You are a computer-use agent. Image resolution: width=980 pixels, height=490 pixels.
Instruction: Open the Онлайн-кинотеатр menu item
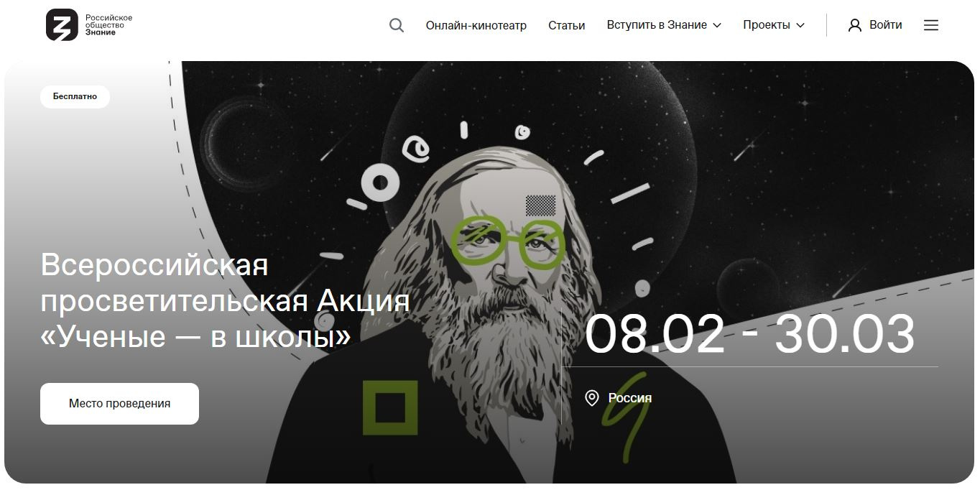tap(476, 25)
